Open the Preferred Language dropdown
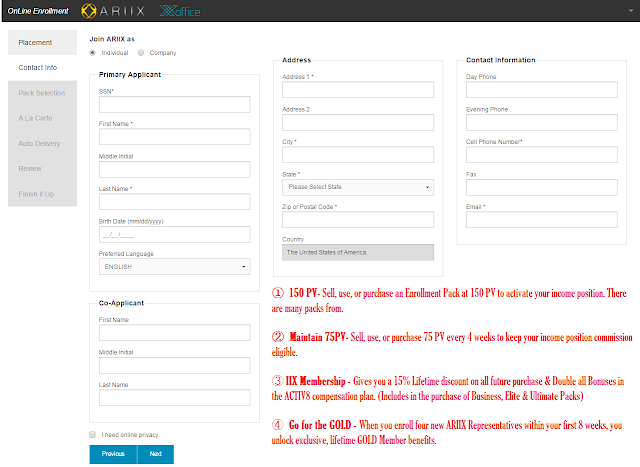Screen dimensions: 640x467 coord(174,267)
